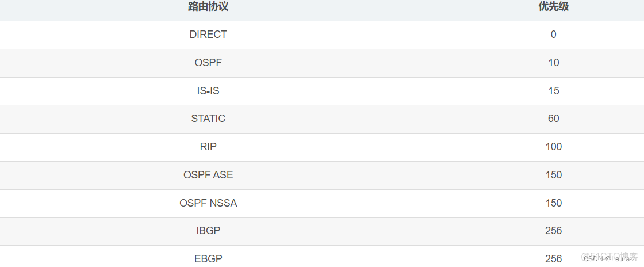Select the EBGP protocol cell
This screenshot has width=644, height=267.
[x=208, y=259]
